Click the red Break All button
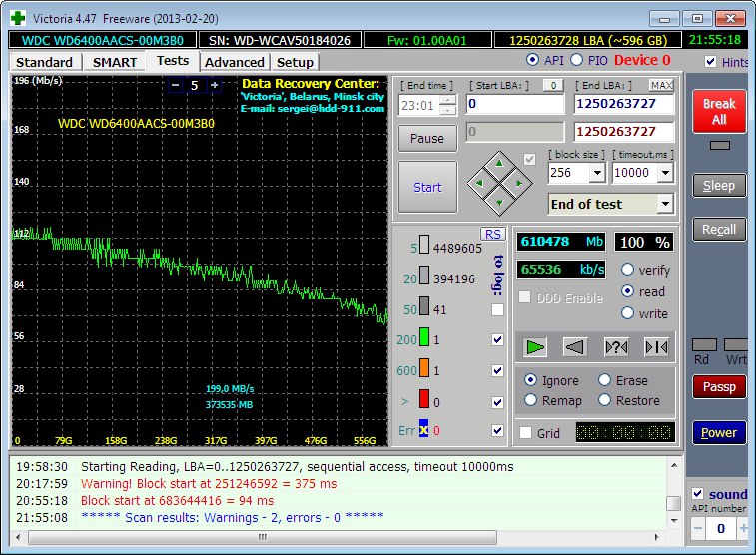756x555 pixels. 719,111
